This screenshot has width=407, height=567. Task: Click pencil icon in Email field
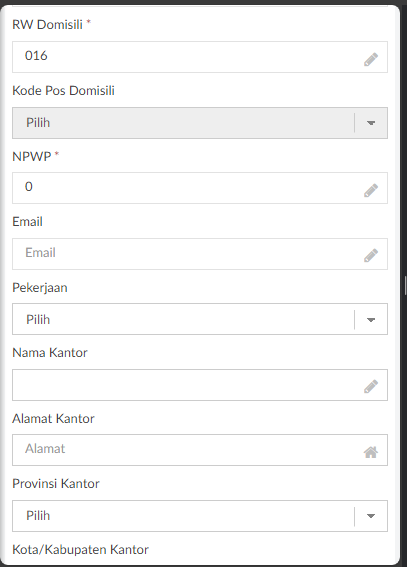click(371, 255)
